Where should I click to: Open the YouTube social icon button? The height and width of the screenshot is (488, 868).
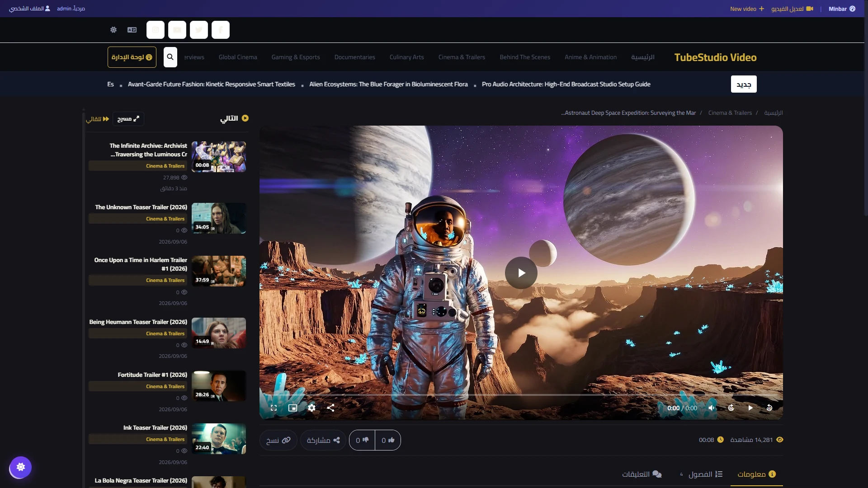(x=177, y=30)
